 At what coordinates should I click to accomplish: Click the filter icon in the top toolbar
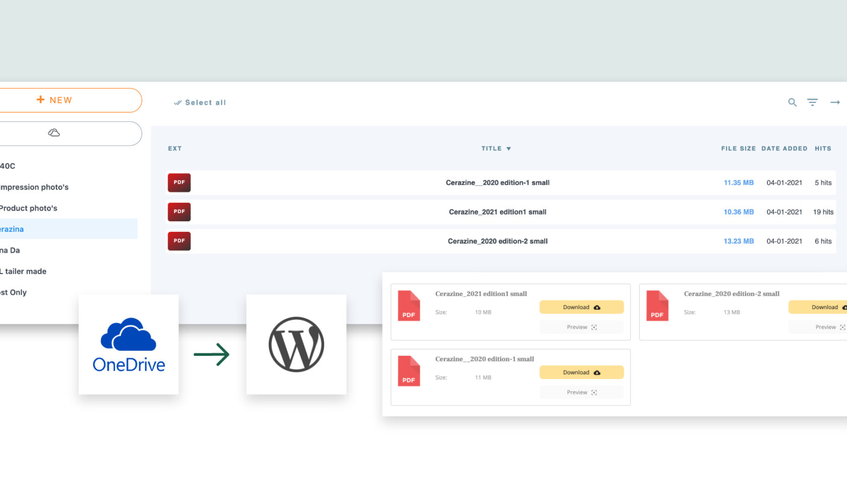coord(813,102)
